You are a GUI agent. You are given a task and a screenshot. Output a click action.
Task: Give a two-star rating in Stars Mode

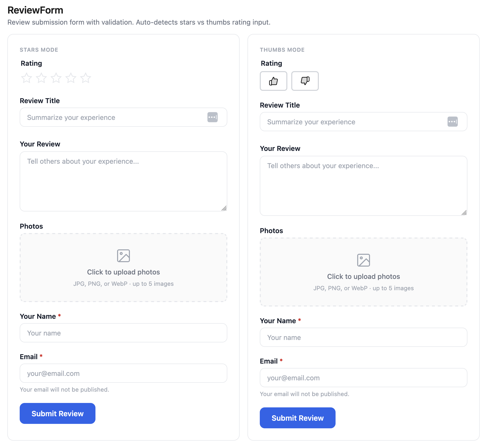(x=41, y=78)
